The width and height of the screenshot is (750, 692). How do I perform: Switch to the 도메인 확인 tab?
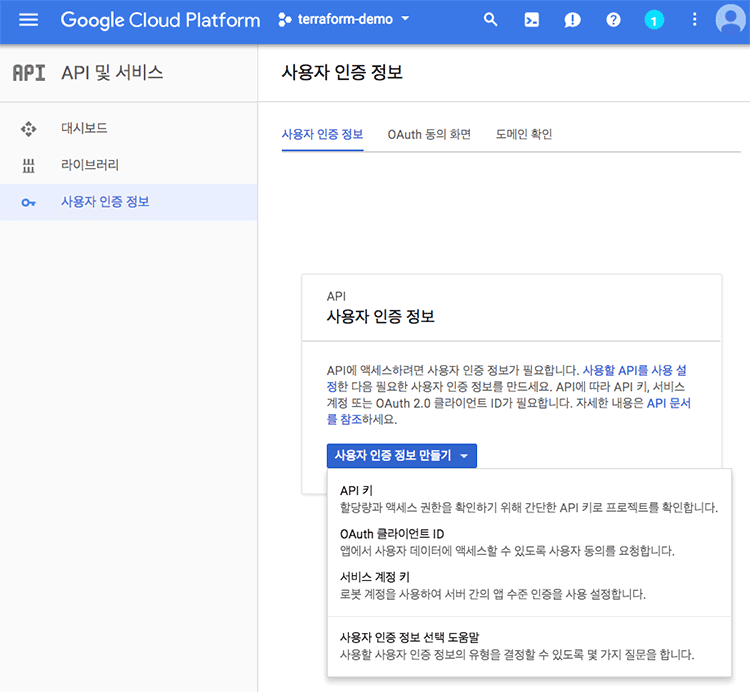(524, 134)
